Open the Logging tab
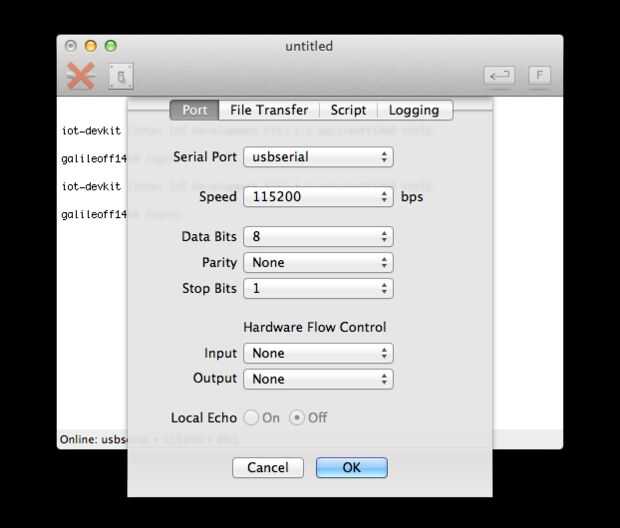 point(414,110)
